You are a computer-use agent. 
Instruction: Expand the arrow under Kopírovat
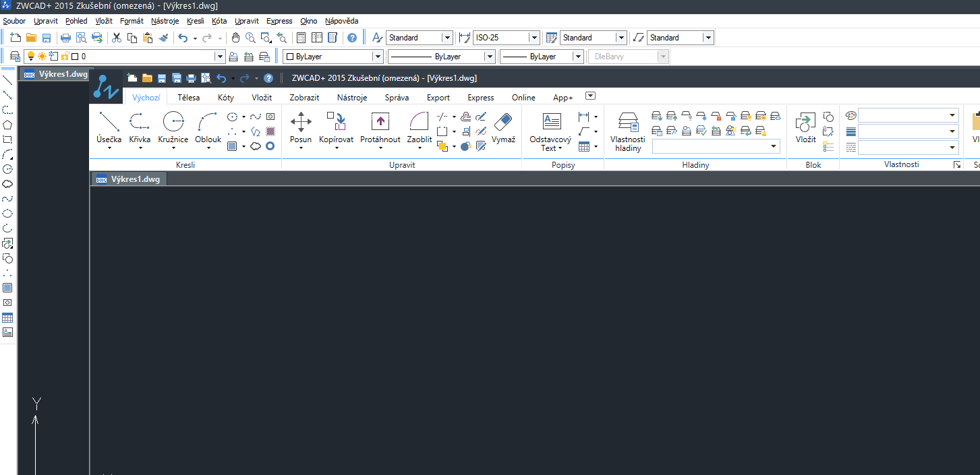point(337,149)
